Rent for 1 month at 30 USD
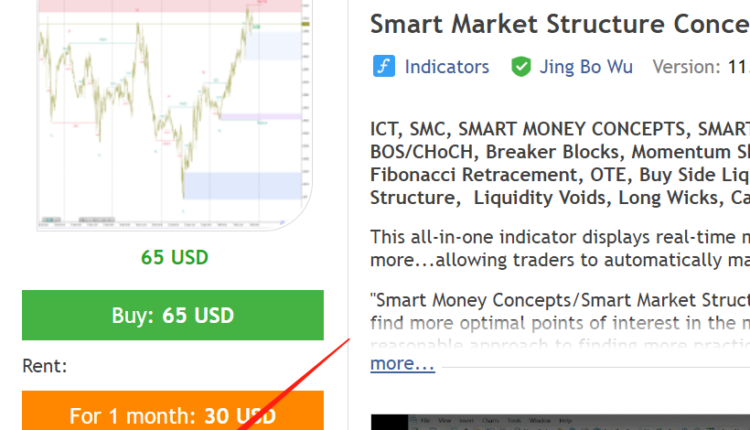Viewport: 750px width, 430px height. click(x=173, y=414)
